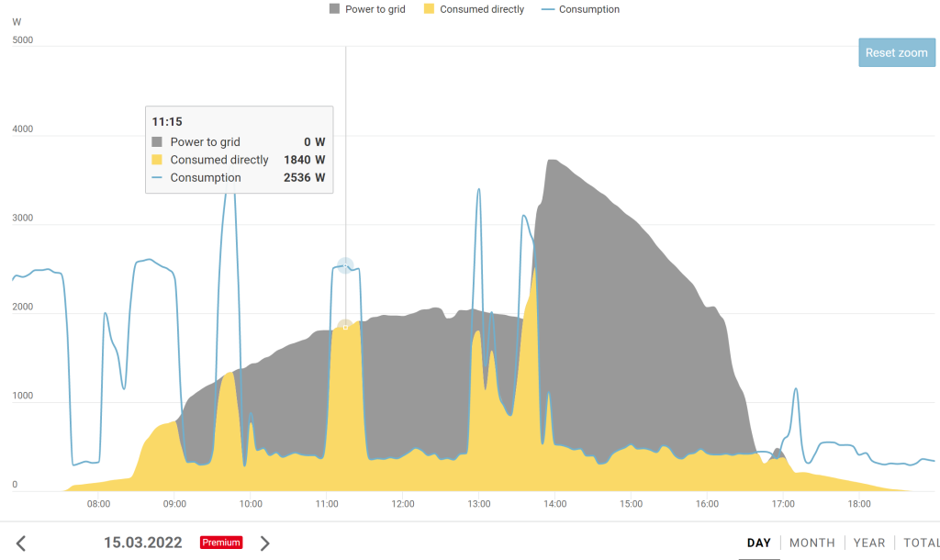Click the Consumption marker dot at 11:15
The image size is (940, 560).
pyautogui.click(x=345, y=265)
